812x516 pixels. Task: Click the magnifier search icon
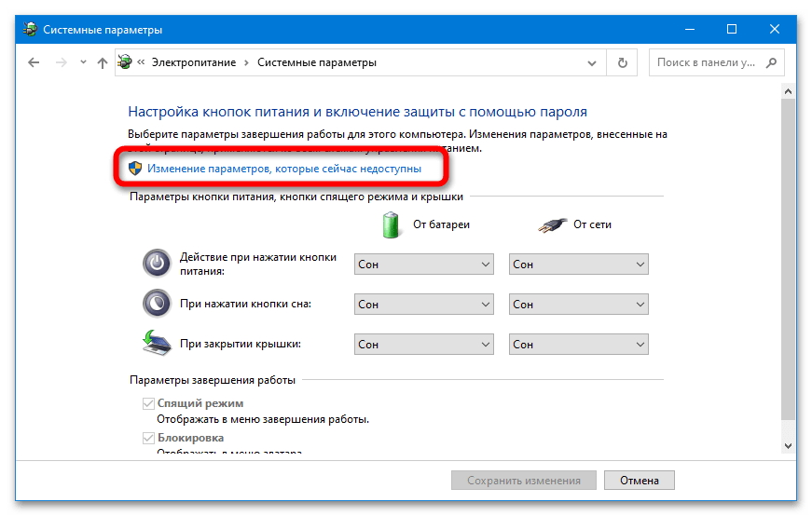(771, 62)
